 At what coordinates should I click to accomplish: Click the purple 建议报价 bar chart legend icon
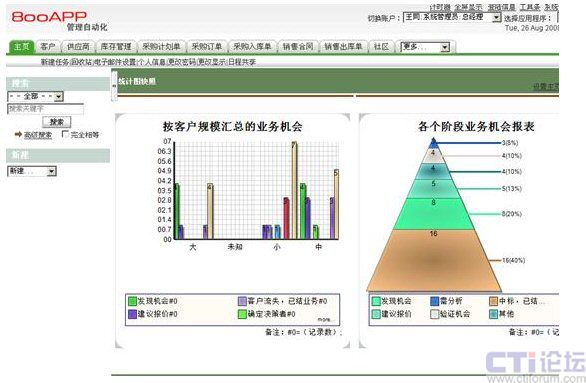point(132,314)
